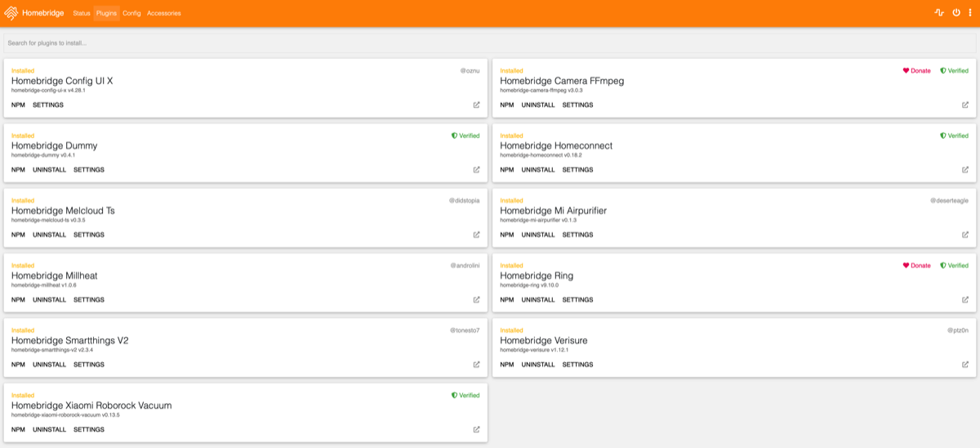980x448 pixels.
Task: Click author @tonesto7 on Smartthings V2 card
Action: [465, 330]
